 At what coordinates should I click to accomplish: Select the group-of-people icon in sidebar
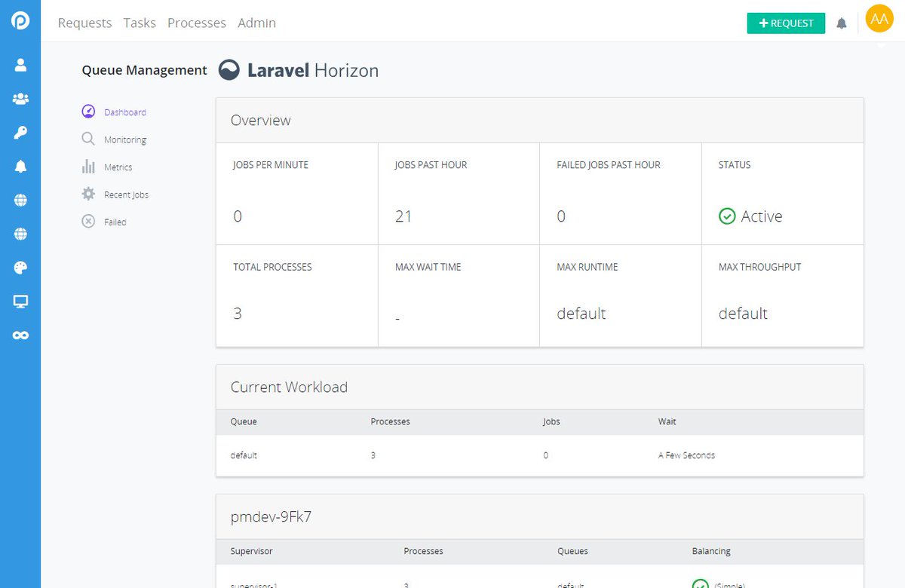point(20,98)
